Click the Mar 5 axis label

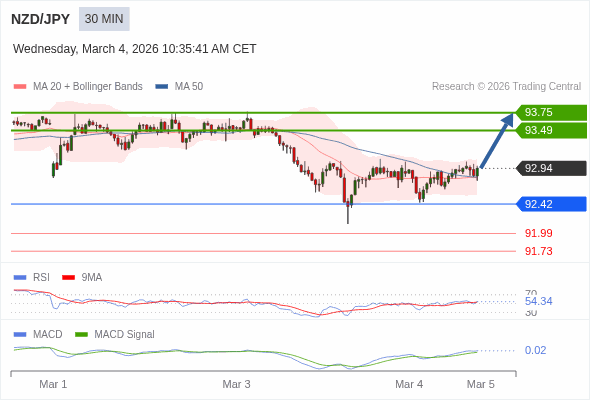[x=481, y=384]
